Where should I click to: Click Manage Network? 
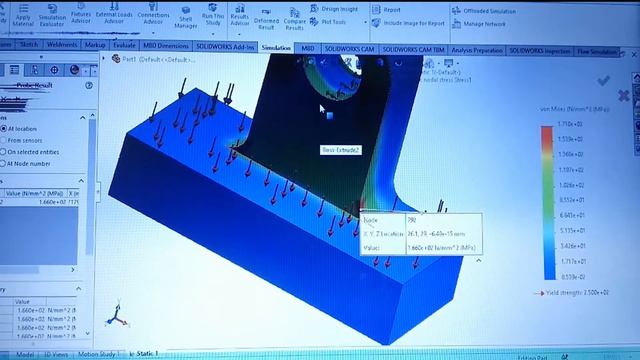tap(479, 24)
